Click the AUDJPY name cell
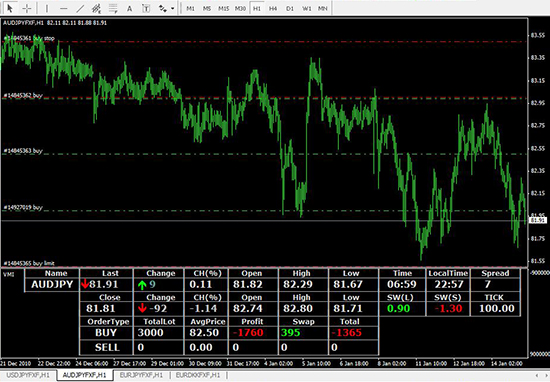550x382 pixels. [x=52, y=284]
